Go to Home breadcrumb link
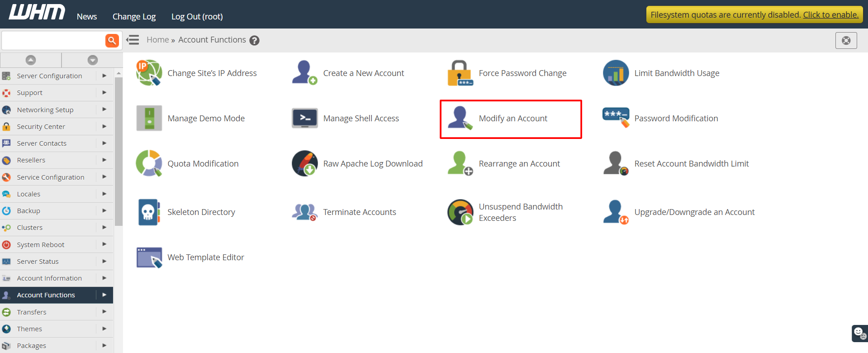Viewport: 868px width, 353px height. click(x=158, y=40)
